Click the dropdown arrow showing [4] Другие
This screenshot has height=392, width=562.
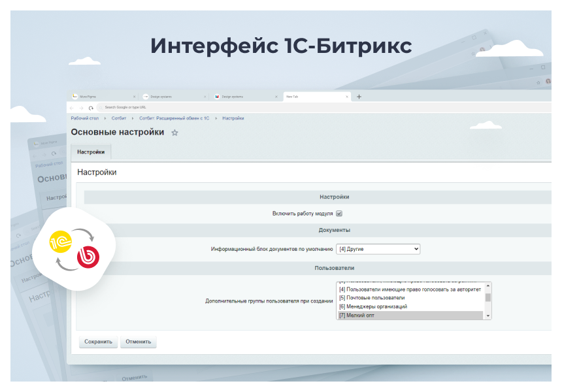coord(416,249)
